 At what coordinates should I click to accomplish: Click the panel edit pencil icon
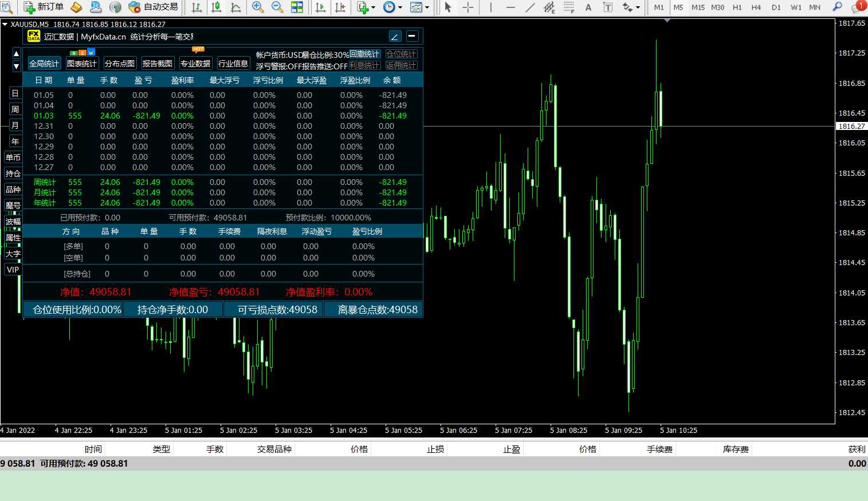pyautogui.click(x=395, y=36)
